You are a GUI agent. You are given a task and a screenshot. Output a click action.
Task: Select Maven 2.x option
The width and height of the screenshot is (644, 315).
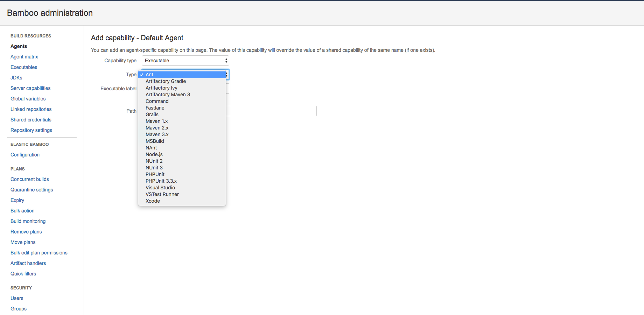[x=182, y=128]
